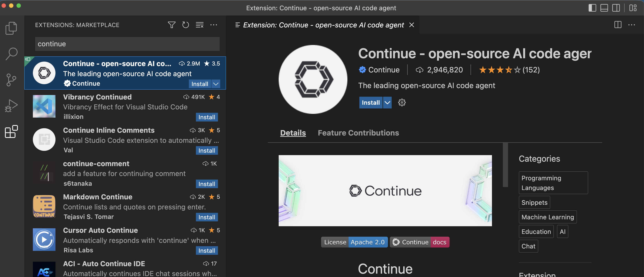Switch to the Details tab
This screenshot has width=644, height=277.
pyautogui.click(x=293, y=133)
